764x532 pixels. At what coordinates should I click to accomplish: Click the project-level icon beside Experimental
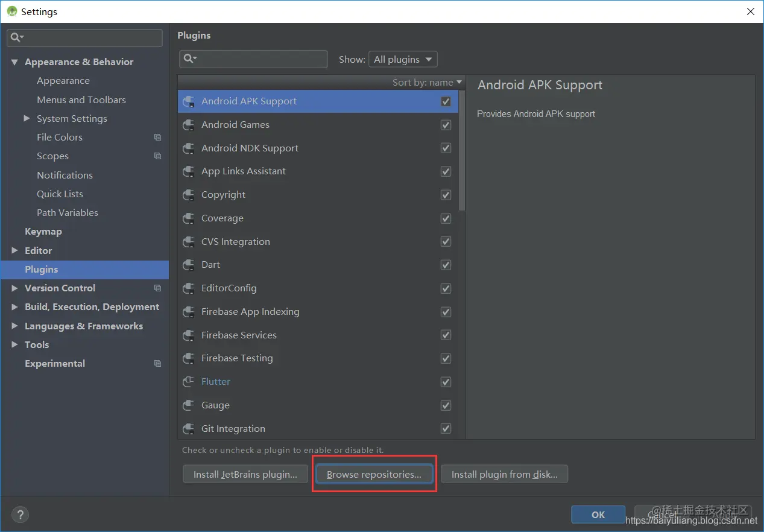pyautogui.click(x=158, y=364)
